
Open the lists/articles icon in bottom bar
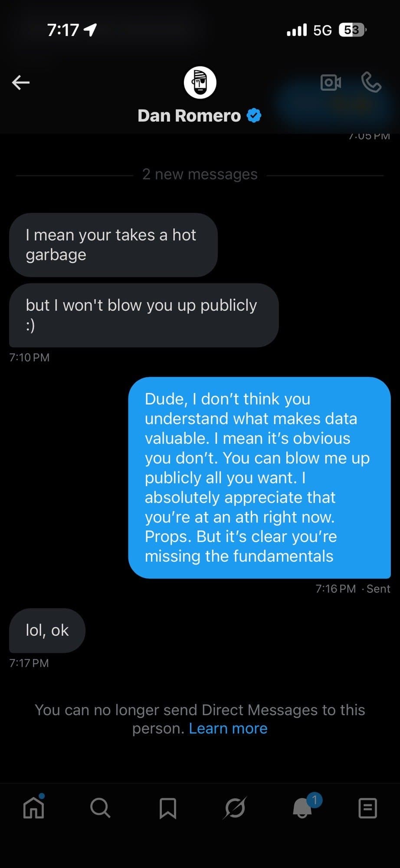coord(367,808)
